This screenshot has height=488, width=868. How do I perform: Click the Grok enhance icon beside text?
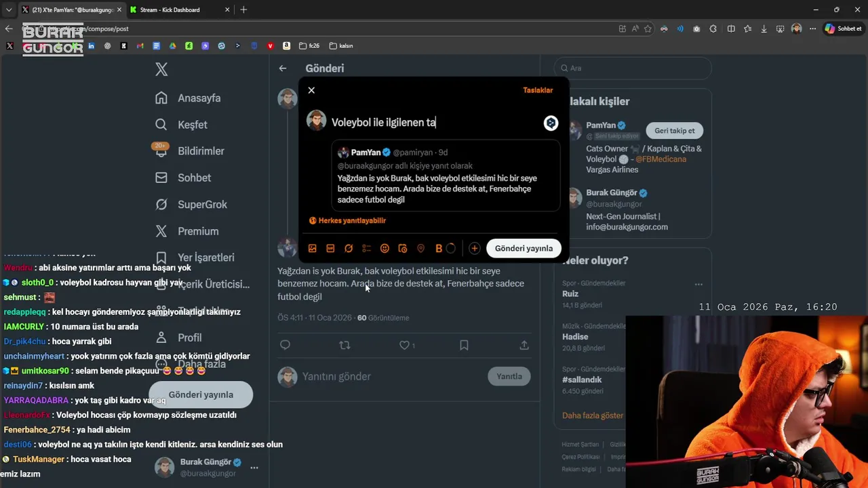551,123
